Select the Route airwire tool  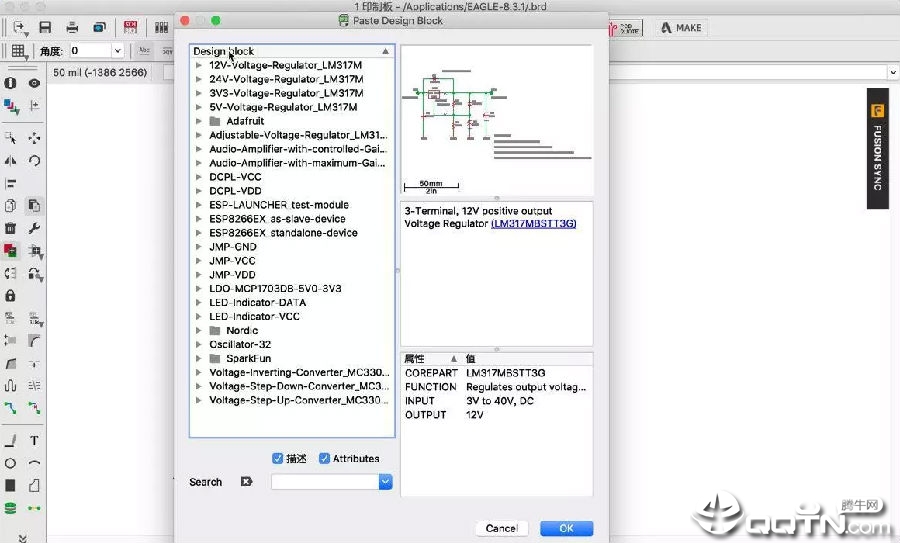click(10, 408)
